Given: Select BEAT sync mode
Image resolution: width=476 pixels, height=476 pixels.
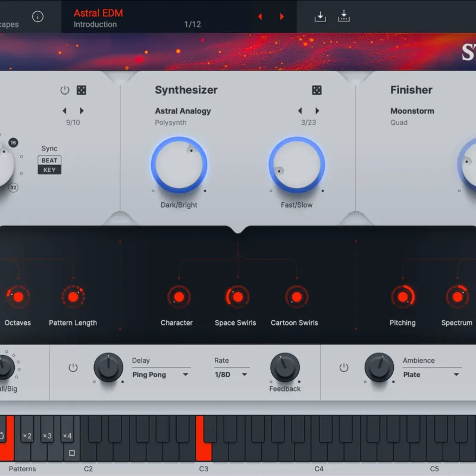Looking at the screenshot, I should [x=49, y=160].
